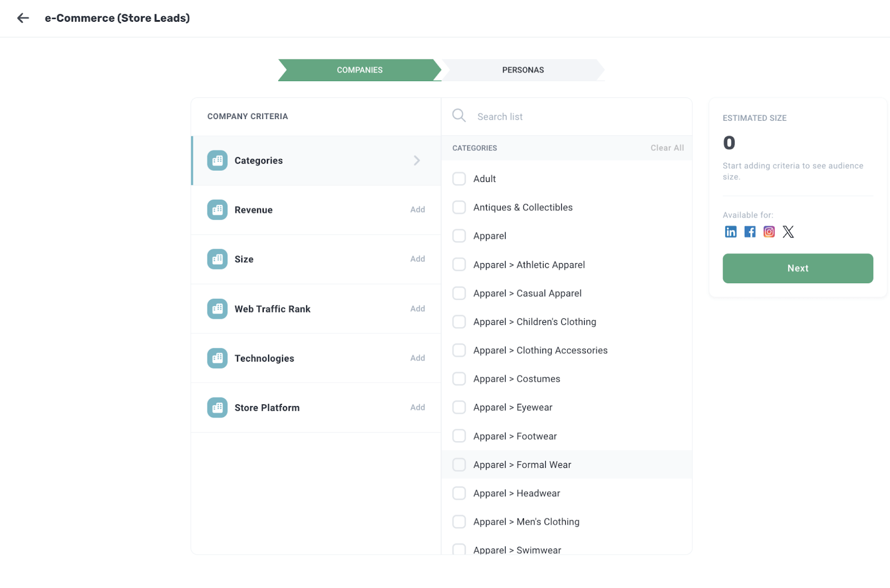Switch to the PERSONAS step tab

523,70
